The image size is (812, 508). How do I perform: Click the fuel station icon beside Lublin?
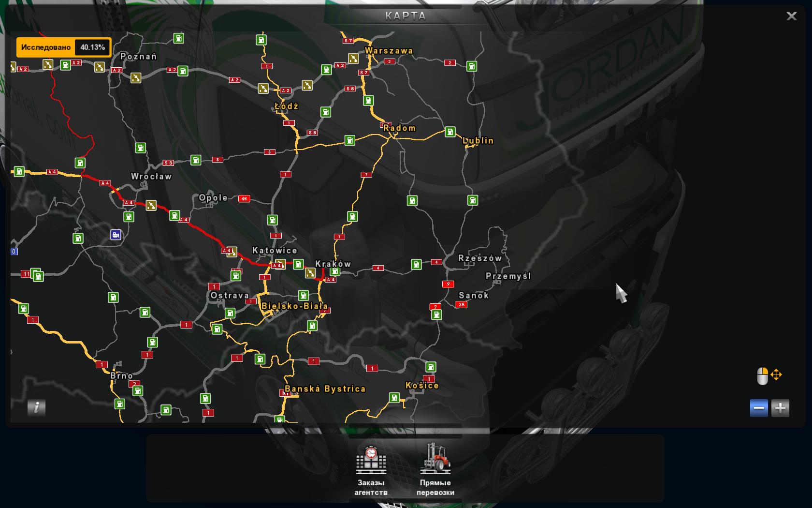point(450,132)
